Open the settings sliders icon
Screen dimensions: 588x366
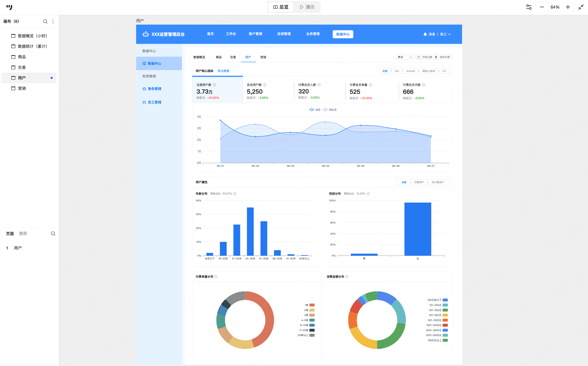529,7
